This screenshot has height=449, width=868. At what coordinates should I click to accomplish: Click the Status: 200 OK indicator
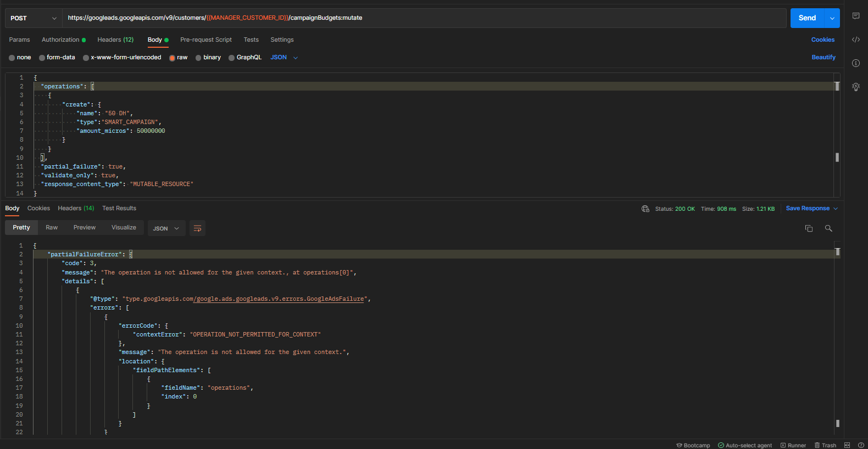(675, 209)
